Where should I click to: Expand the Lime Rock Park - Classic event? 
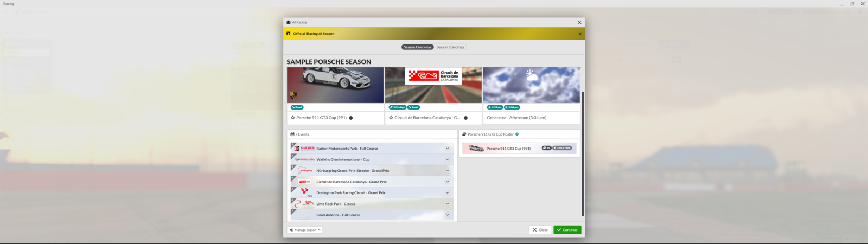click(x=448, y=204)
